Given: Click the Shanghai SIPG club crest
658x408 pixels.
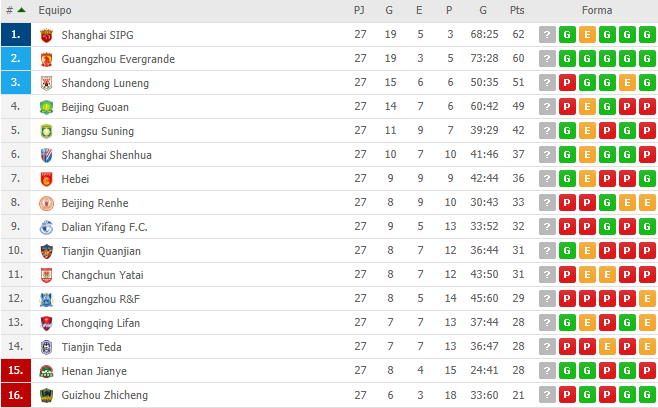Looking at the screenshot, I should 45,35.
